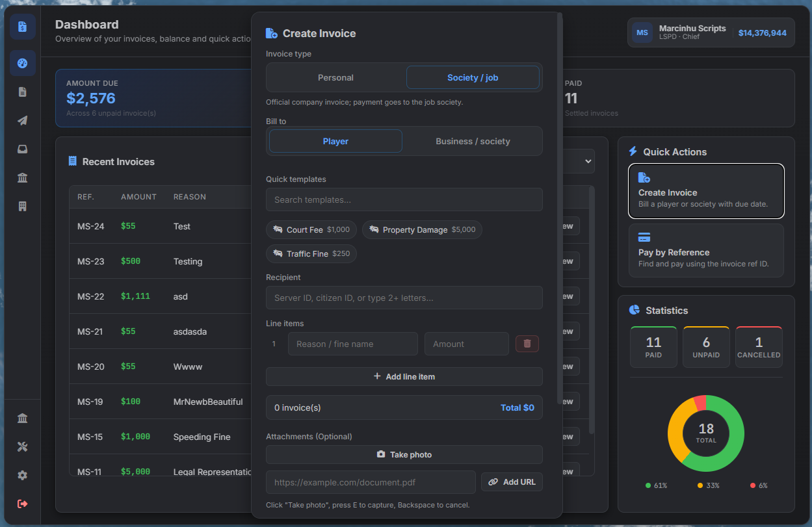The image size is (812, 527).
Task: Open the settings gear icon in sidebar
Action: click(x=23, y=475)
